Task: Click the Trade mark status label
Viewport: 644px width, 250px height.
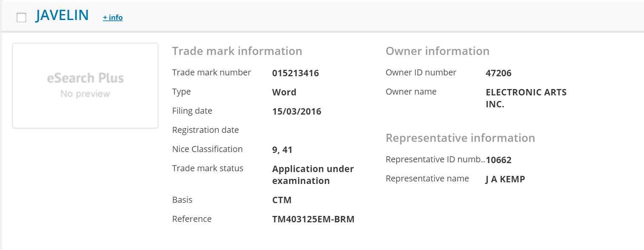Action: click(x=207, y=168)
